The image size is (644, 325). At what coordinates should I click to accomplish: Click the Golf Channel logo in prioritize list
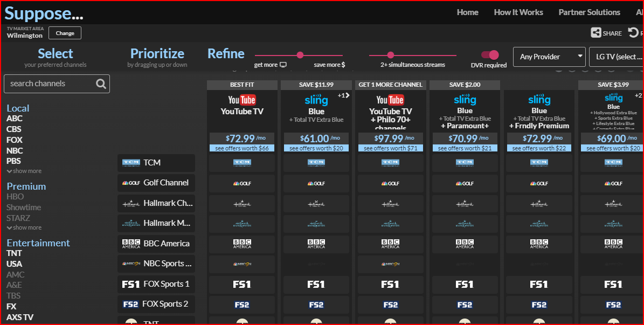click(131, 183)
